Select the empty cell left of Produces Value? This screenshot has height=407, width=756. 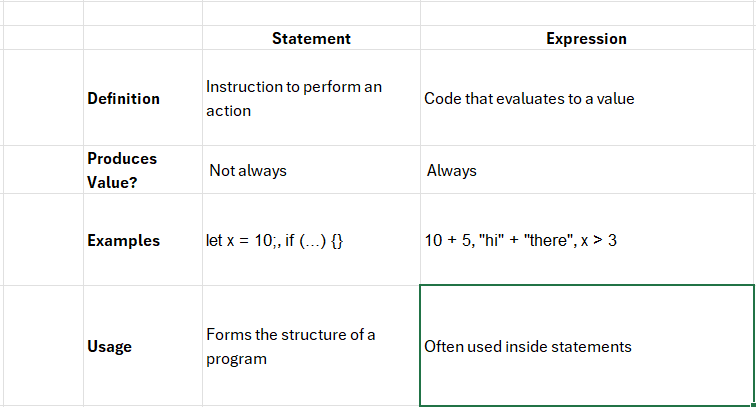[43, 170]
